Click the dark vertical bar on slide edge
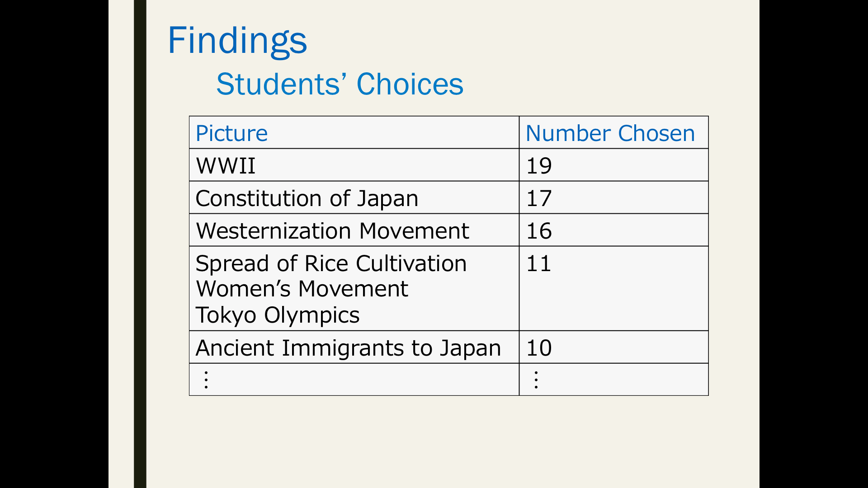Image resolution: width=868 pixels, height=488 pixels. pos(140,244)
